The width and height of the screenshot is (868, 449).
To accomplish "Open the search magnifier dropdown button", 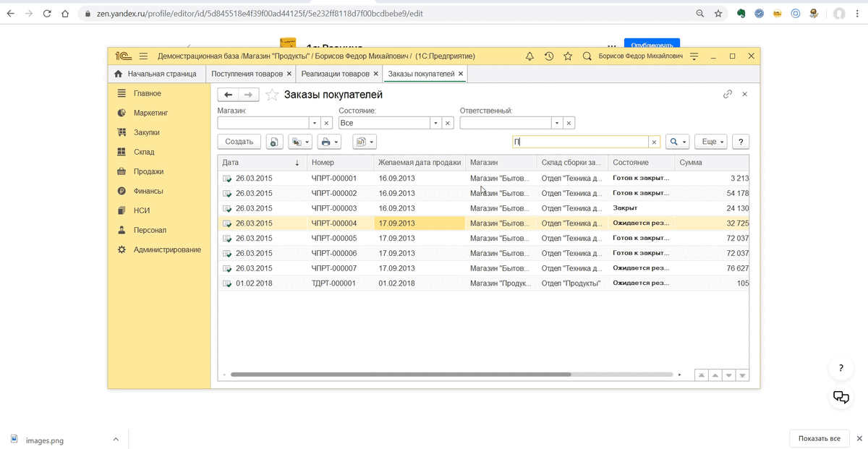I will pyautogui.click(x=677, y=142).
